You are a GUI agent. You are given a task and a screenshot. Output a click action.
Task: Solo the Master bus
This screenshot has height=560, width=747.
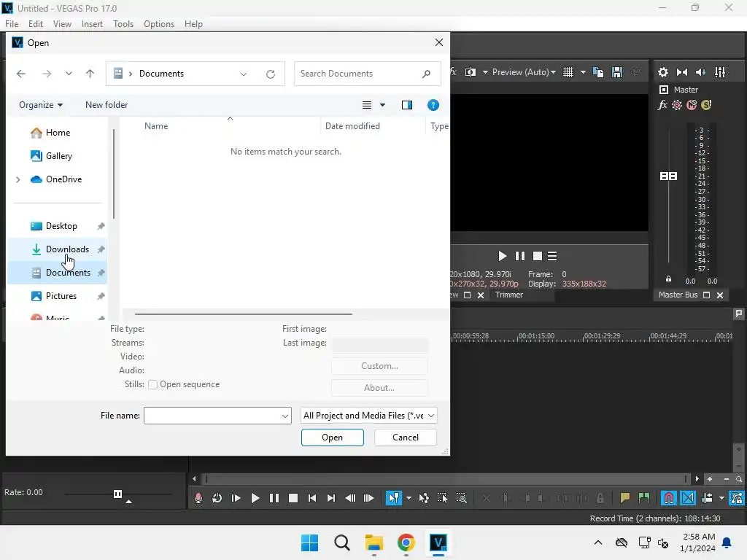706,105
